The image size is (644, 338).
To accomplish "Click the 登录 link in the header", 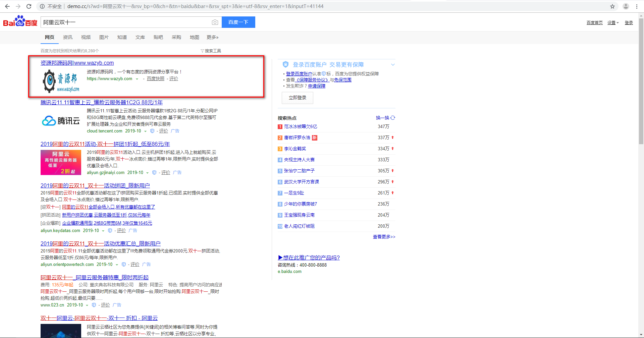I will tap(629, 23).
